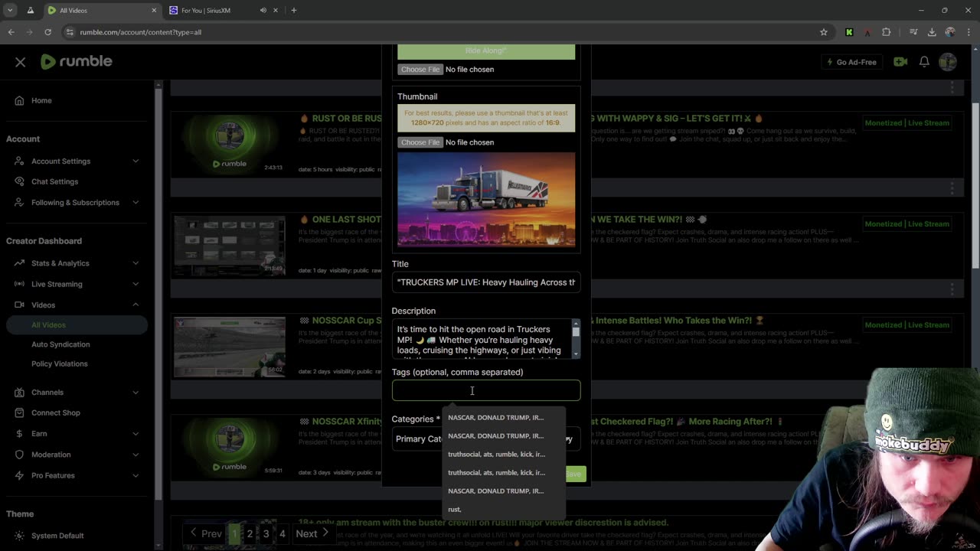The height and width of the screenshot is (551, 980).
Task: Open the Extensions puzzle icon
Action: click(887, 32)
